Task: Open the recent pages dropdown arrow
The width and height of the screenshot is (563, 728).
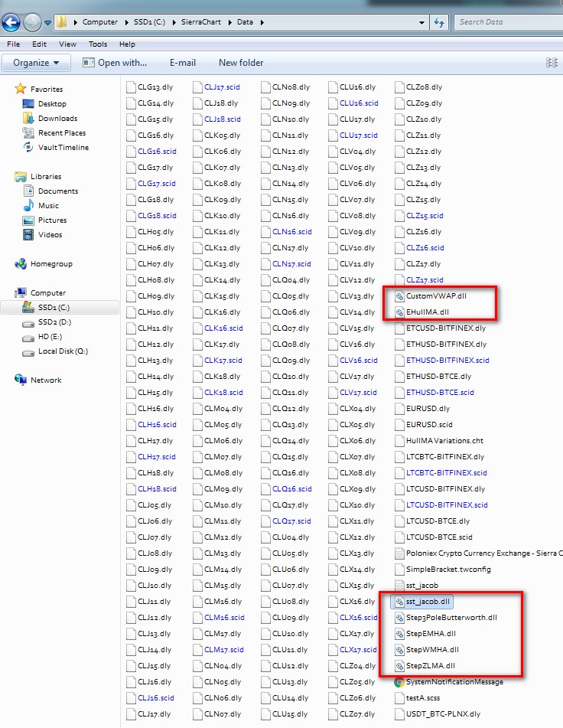Action: click(x=47, y=22)
